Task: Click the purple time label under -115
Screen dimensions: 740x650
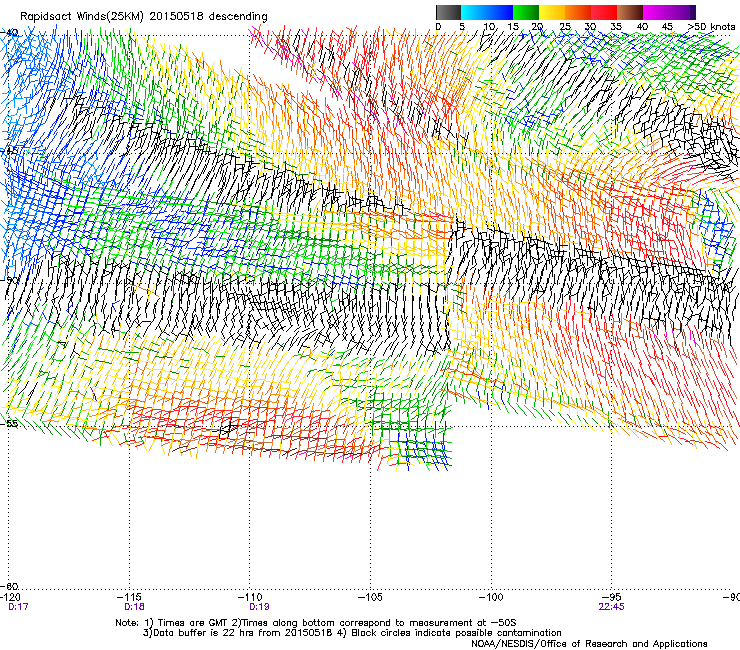Action: 135,607
